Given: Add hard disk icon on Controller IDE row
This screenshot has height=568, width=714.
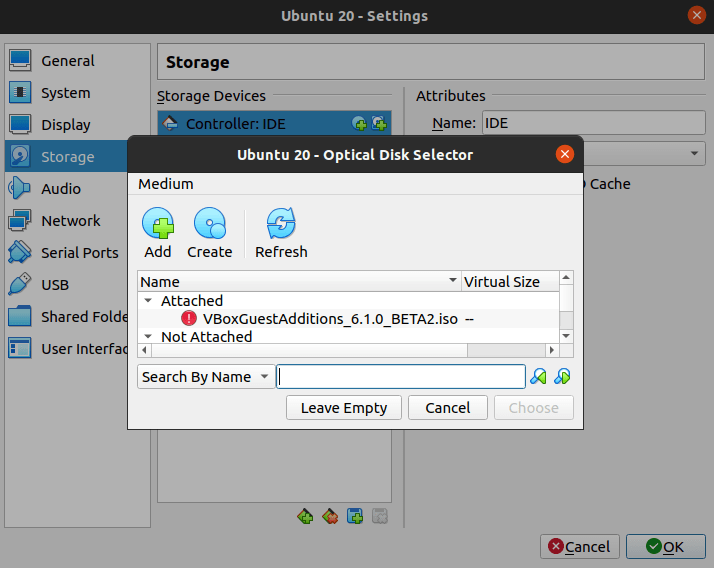Looking at the screenshot, I should click(379, 123).
